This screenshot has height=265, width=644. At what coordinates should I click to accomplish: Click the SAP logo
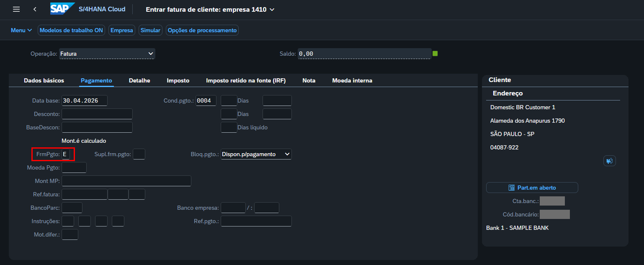click(62, 9)
